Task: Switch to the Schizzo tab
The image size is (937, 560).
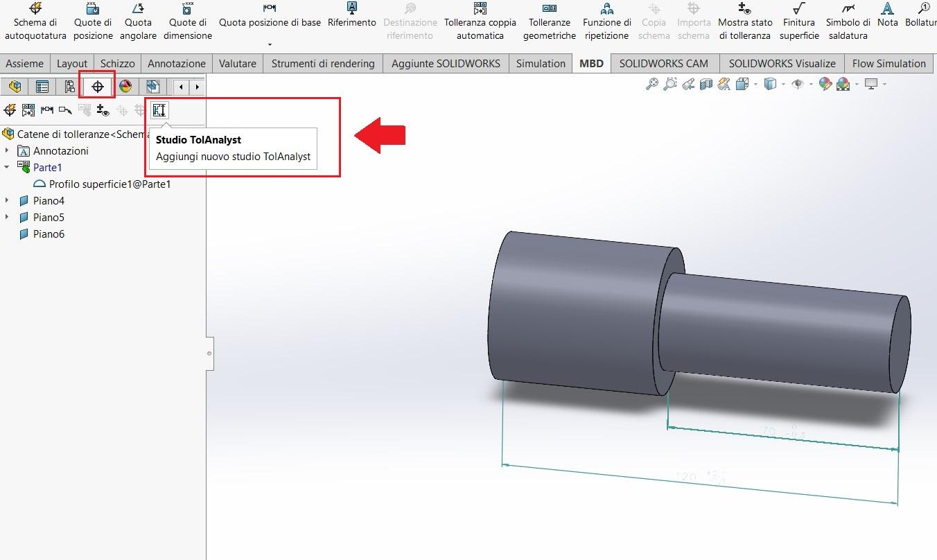Action: point(117,63)
